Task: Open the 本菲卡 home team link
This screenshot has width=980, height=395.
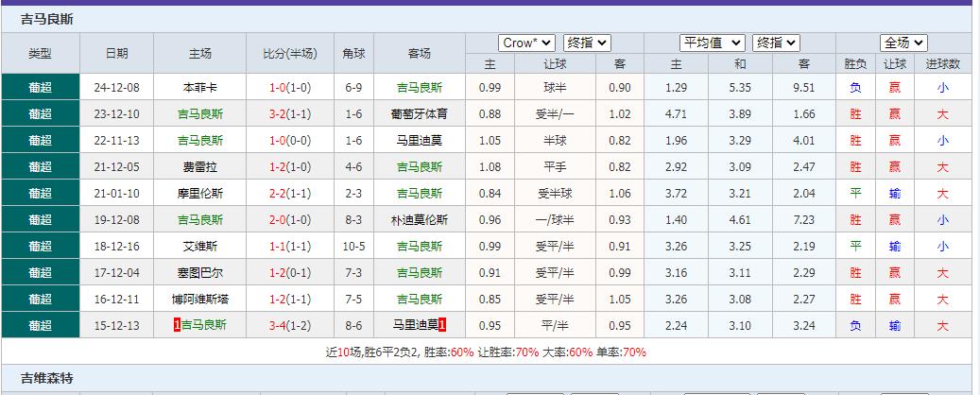Action: [x=200, y=87]
